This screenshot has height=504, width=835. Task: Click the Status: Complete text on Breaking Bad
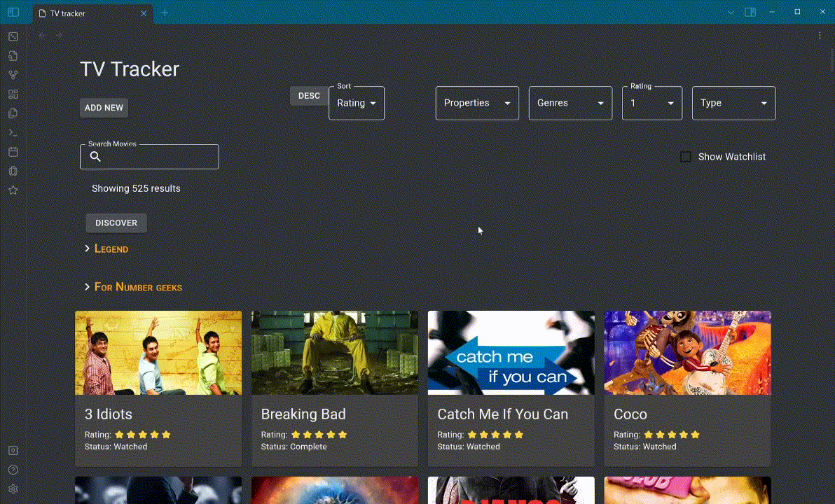294,447
